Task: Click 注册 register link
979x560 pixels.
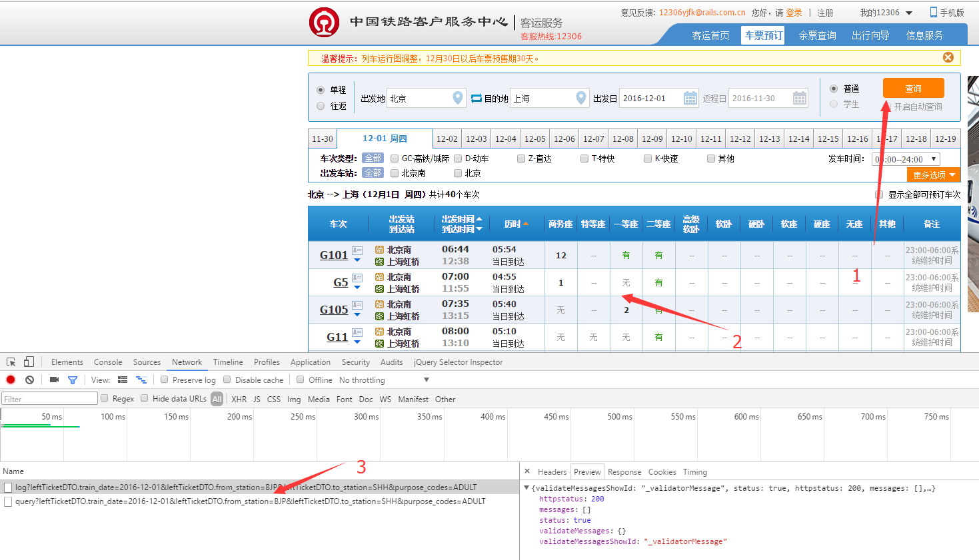Action: point(825,13)
